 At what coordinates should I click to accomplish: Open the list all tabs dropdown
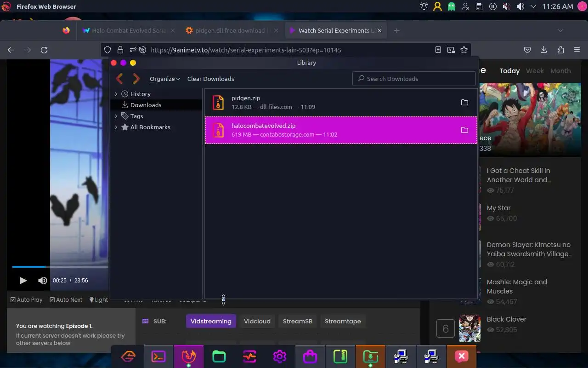click(560, 30)
